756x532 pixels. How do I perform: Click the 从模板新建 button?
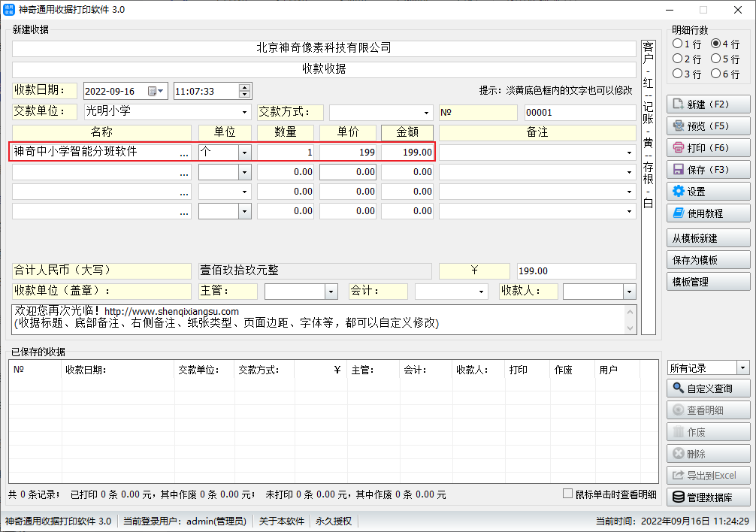708,239
